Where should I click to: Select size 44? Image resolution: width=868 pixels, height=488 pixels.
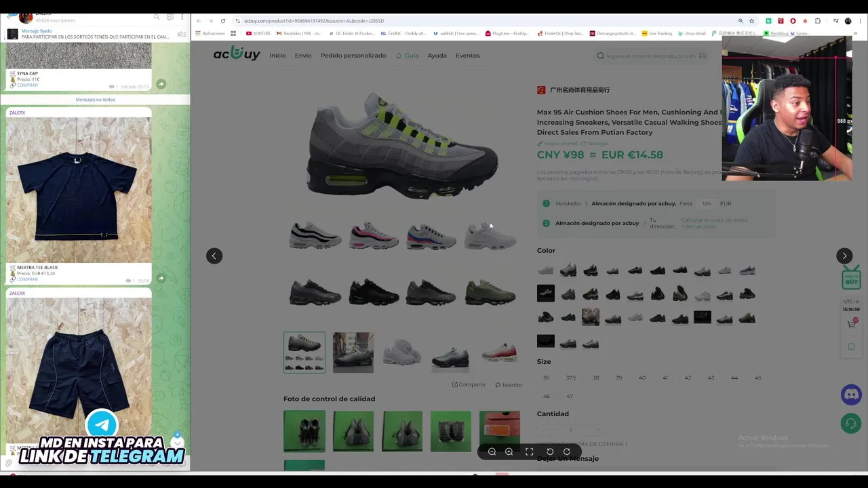(734, 378)
